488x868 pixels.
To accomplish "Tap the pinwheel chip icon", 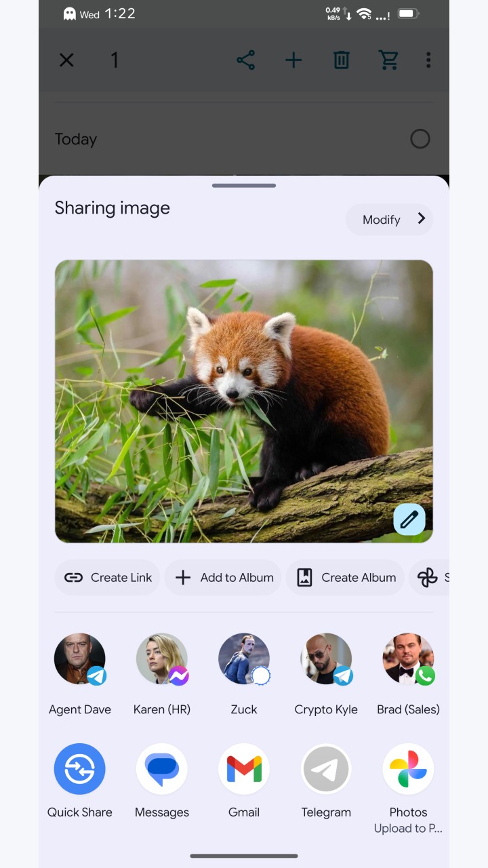I will point(428,578).
